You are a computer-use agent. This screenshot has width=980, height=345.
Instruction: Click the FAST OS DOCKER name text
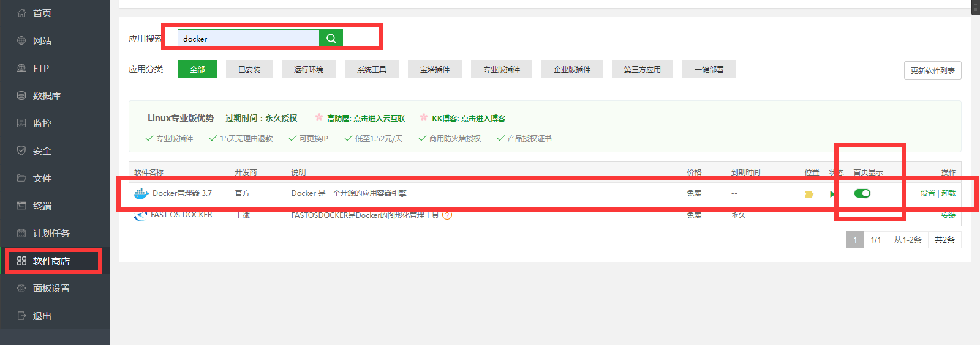[182, 215]
